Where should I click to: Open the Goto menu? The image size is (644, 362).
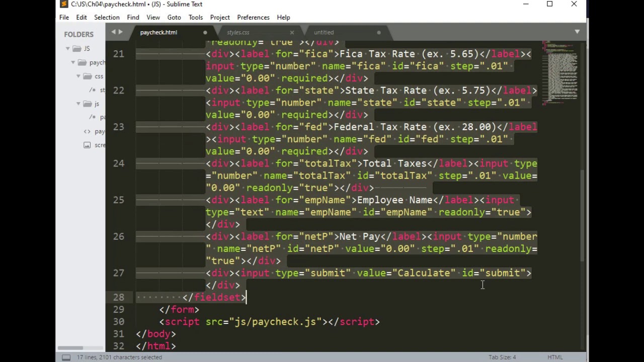(x=174, y=17)
